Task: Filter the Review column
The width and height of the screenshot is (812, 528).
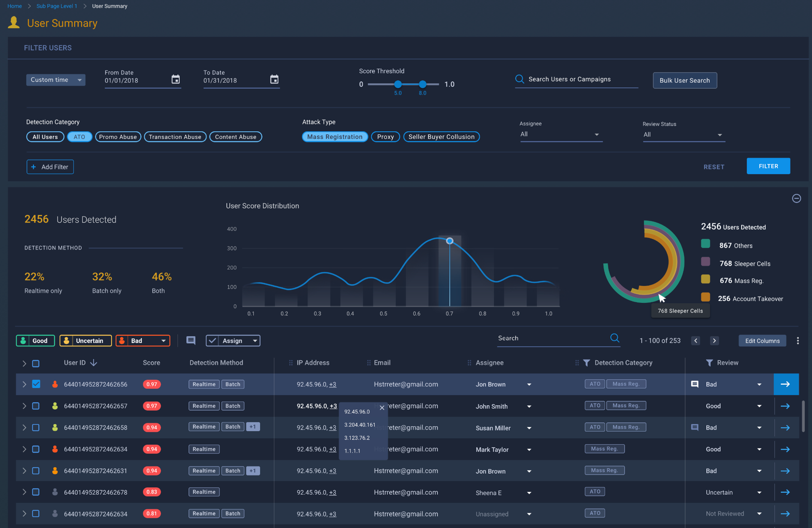Action: point(709,363)
